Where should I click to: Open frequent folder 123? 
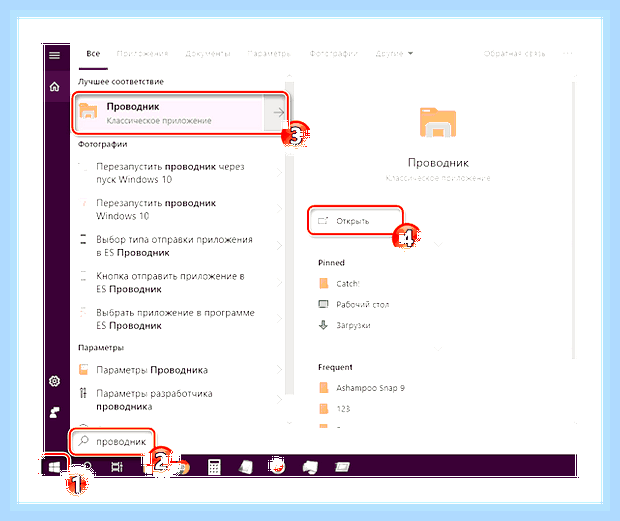click(x=343, y=409)
